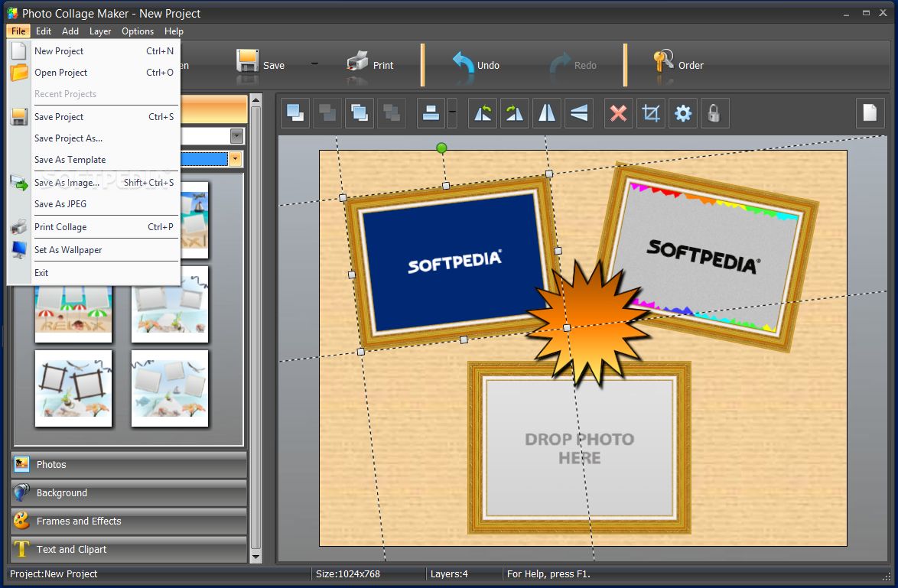Open the Edit menu
This screenshot has height=588, width=898.
click(44, 31)
